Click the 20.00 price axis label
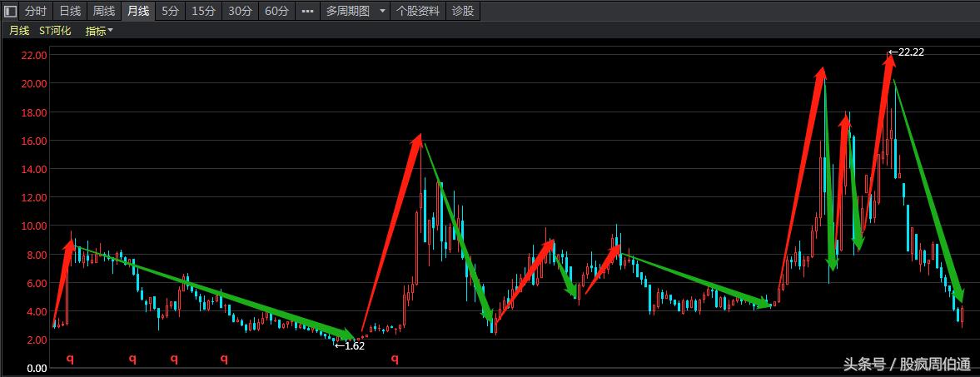The width and height of the screenshot is (980, 377). point(34,84)
